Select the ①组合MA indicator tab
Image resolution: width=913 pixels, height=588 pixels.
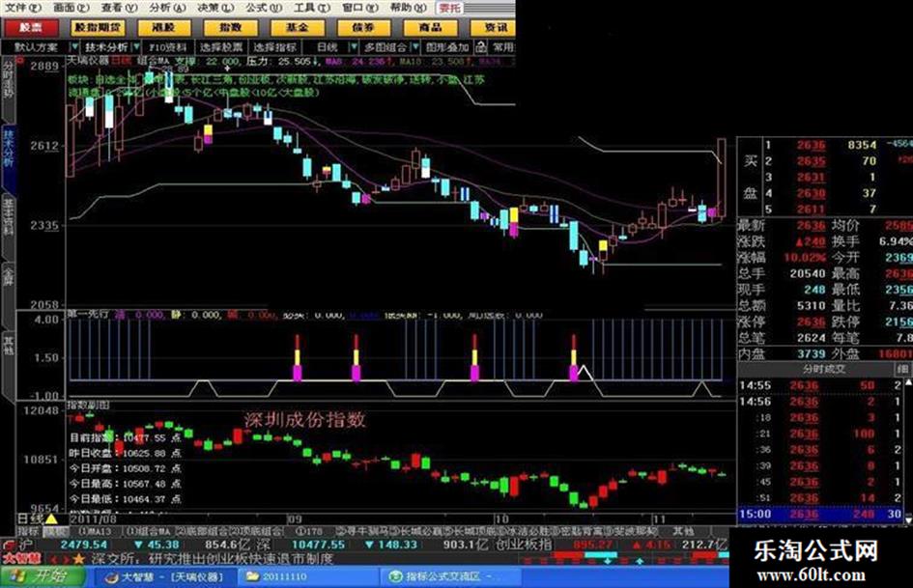[149, 531]
